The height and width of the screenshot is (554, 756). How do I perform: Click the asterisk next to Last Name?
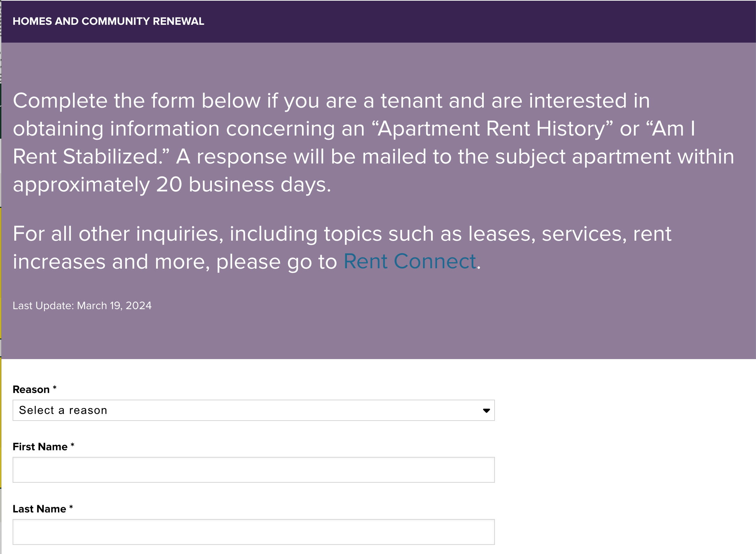[71, 508]
